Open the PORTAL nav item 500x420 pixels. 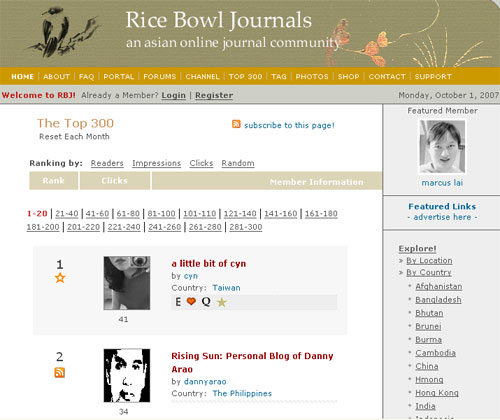point(119,77)
